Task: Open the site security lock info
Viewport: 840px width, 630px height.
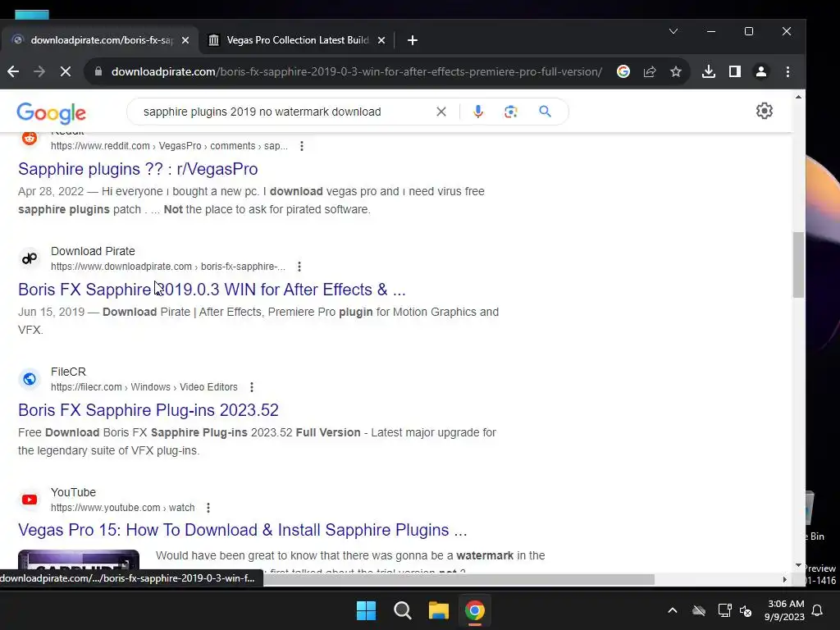Action: tap(98, 71)
